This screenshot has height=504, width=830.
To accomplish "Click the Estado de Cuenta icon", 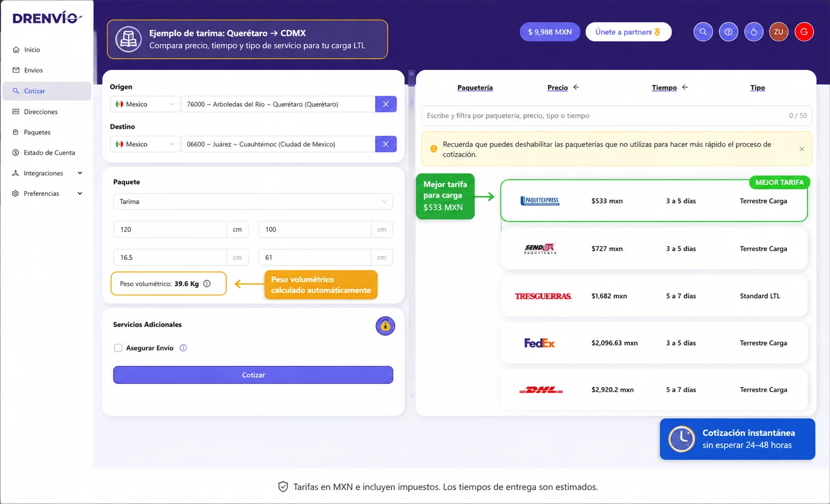I will [x=15, y=153].
